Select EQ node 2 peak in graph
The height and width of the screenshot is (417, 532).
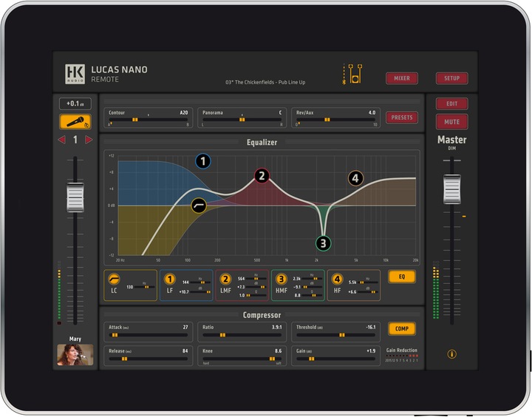click(262, 176)
